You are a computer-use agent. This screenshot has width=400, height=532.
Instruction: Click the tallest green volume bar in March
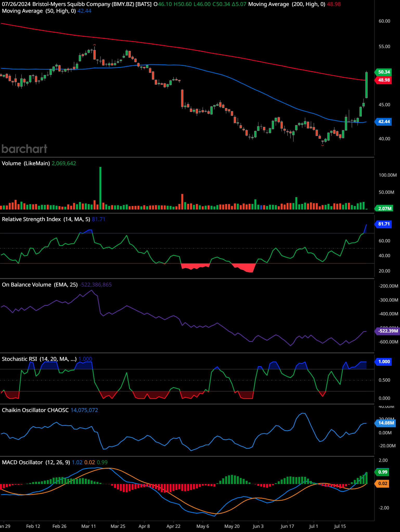pyautogui.click(x=100, y=188)
